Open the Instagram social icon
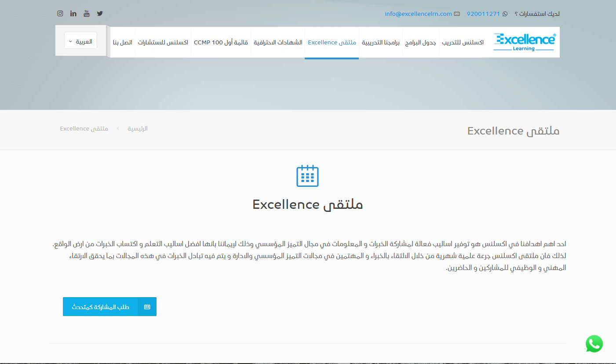The height and width of the screenshot is (364, 616). pos(60,14)
